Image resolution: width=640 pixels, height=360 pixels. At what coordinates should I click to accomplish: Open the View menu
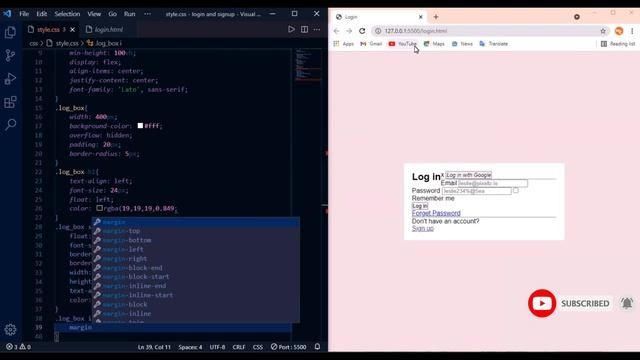(x=94, y=14)
